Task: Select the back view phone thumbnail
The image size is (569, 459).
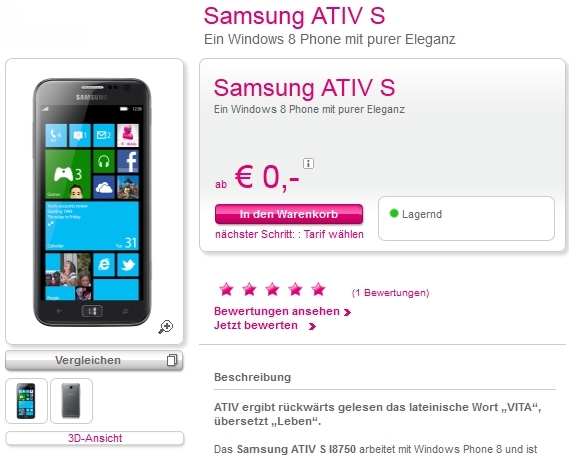Action: point(71,401)
